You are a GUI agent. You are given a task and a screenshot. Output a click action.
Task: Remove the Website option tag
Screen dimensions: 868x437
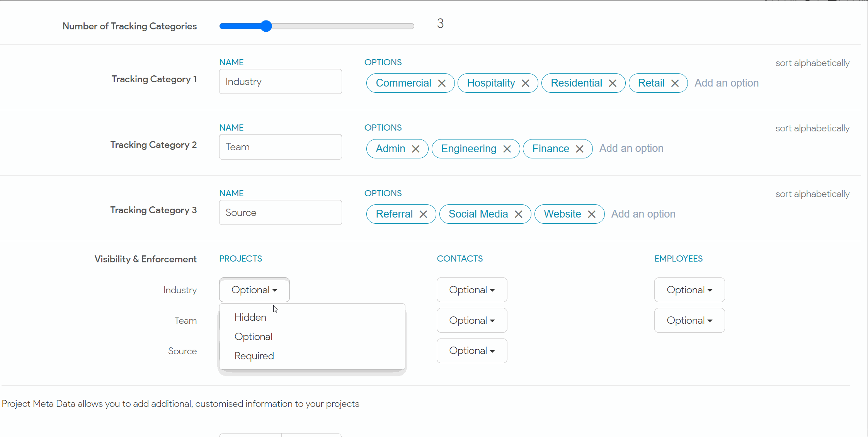591,214
